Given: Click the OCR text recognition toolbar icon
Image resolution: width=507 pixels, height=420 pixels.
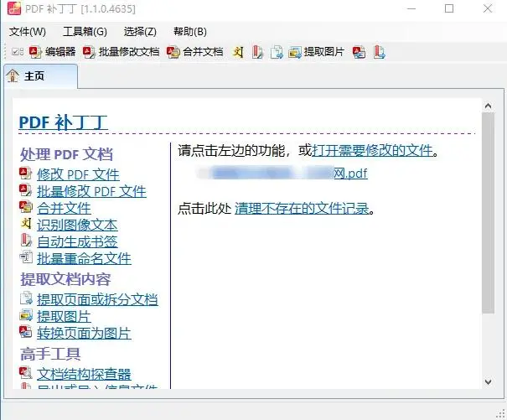Looking at the screenshot, I should (x=238, y=52).
